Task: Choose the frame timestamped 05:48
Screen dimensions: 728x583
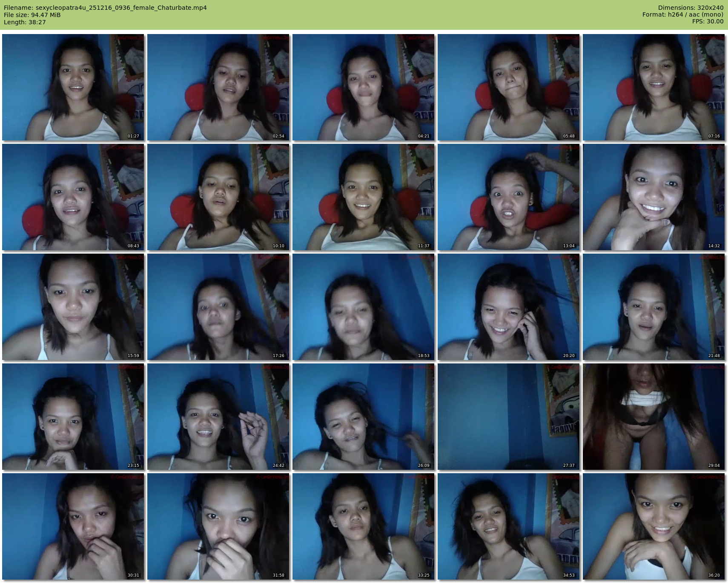Action: tap(509, 87)
